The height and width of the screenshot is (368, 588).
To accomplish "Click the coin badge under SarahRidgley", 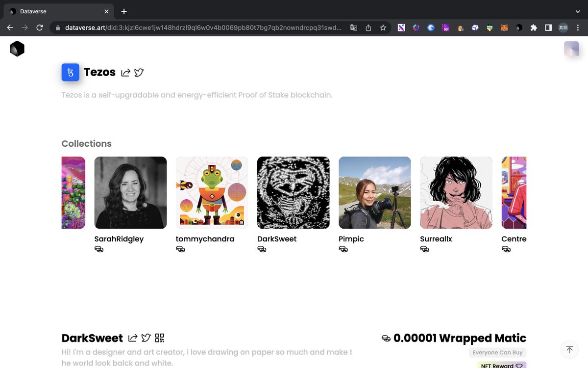I will click(x=99, y=249).
